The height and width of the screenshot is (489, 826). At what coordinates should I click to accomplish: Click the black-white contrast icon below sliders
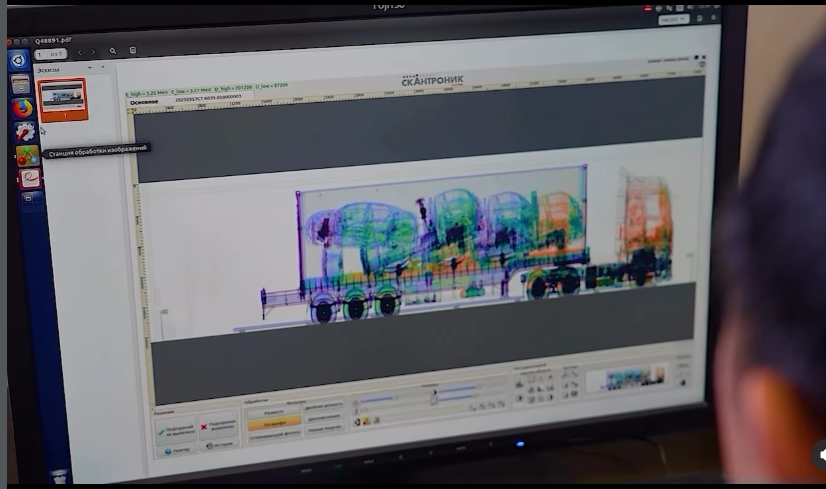click(x=357, y=422)
